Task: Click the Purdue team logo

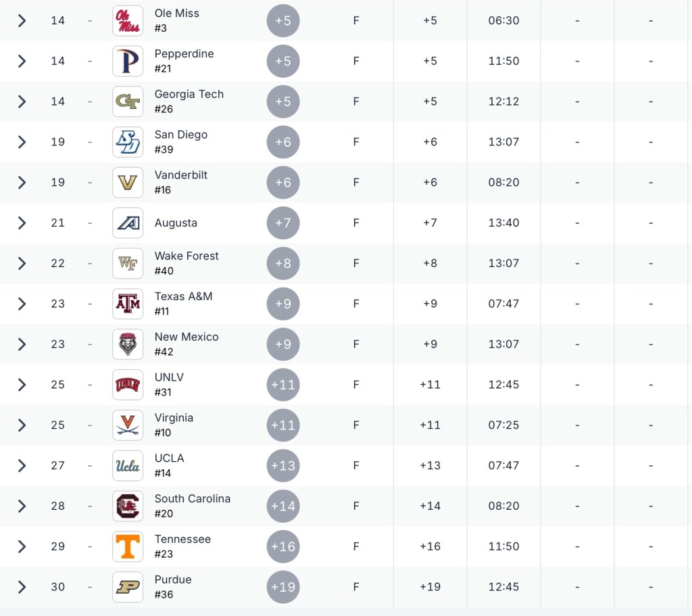Action: [x=128, y=587]
